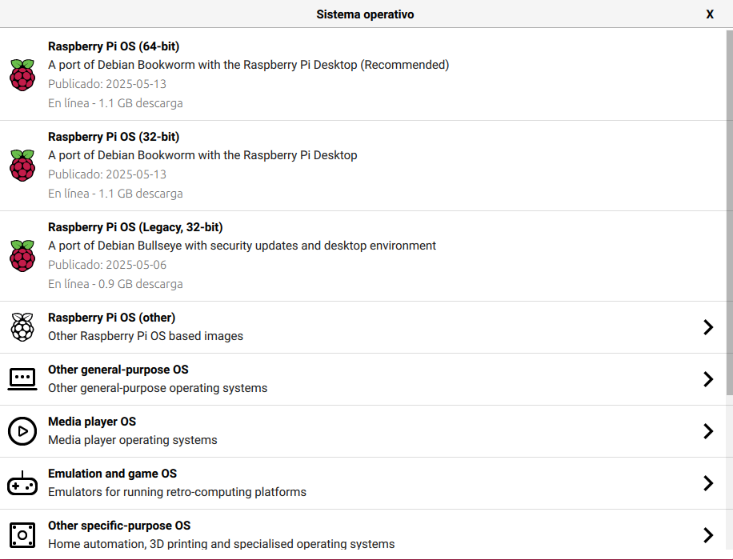Select Raspberry Pi OS (32-bit) title
The height and width of the screenshot is (560, 733).
(x=114, y=137)
